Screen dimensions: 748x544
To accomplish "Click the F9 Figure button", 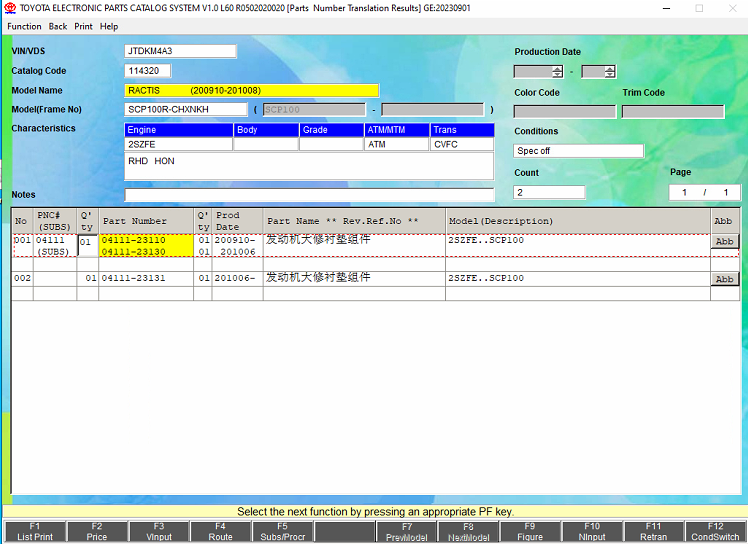I will tap(530, 532).
